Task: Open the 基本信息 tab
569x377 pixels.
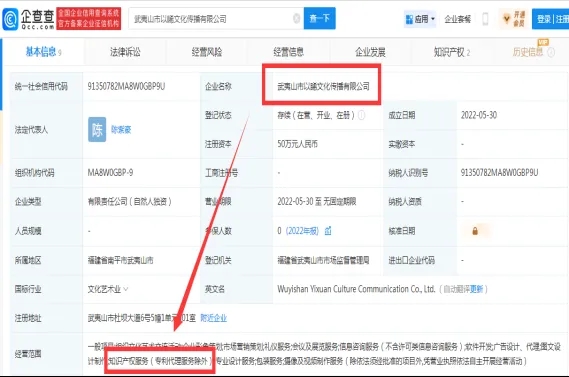Action: click(43, 52)
